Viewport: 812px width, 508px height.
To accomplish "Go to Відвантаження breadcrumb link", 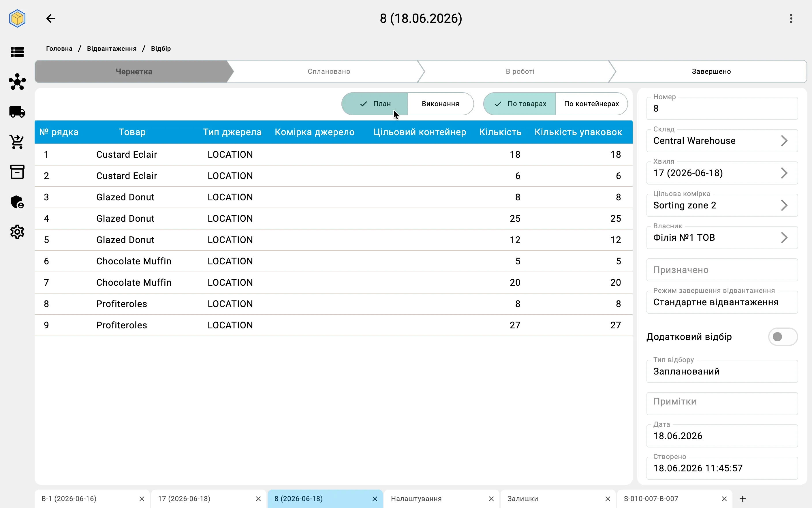I will coord(112,49).
